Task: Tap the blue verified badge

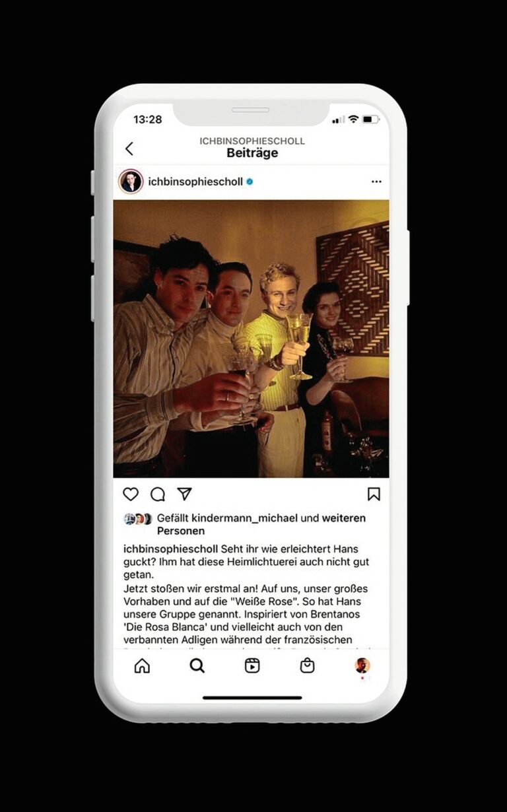Action: pos(250,182)
